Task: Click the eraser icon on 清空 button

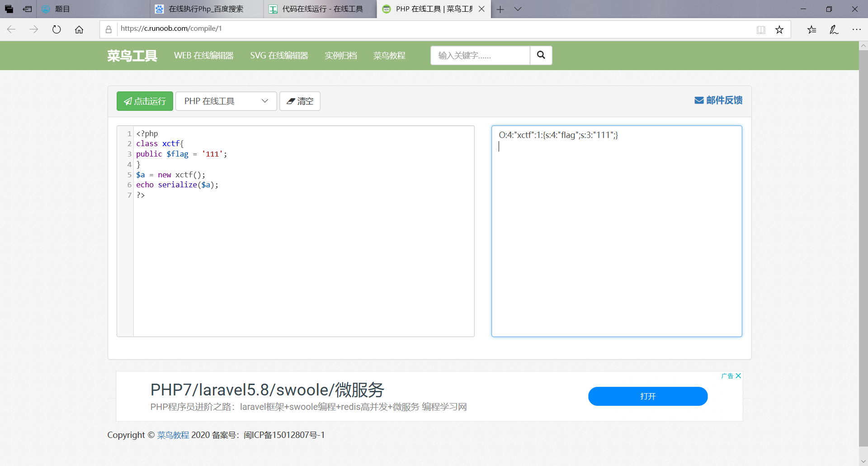Action: [x=291, y=101]
